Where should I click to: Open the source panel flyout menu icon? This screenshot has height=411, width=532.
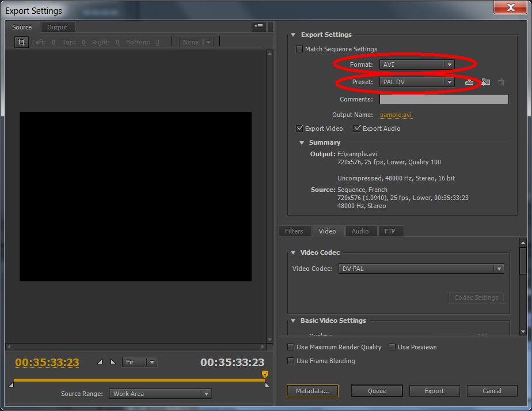(x=259, y=27)
